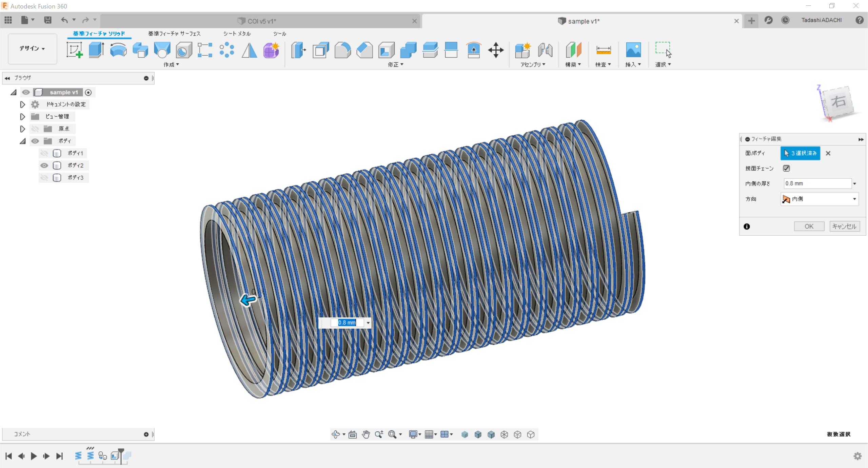Open the デザイン workspace dropdown
Image resolution: width=868 pixels, height=468 pixels.
point(32,48)
